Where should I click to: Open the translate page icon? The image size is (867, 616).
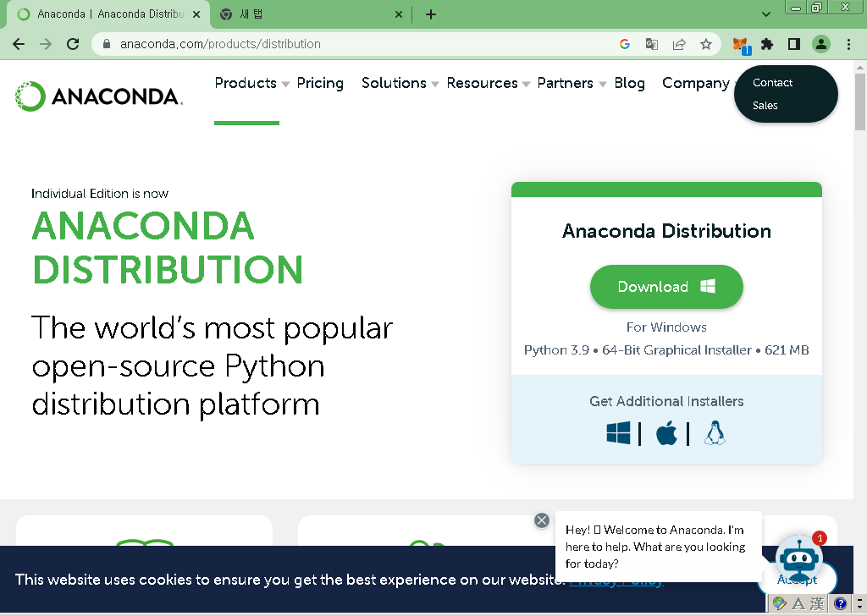[x=652, y=44]
